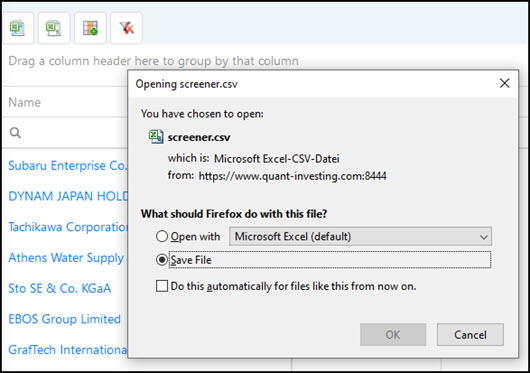
Task: Select the Open with radio button
Action: pos(162,236)
